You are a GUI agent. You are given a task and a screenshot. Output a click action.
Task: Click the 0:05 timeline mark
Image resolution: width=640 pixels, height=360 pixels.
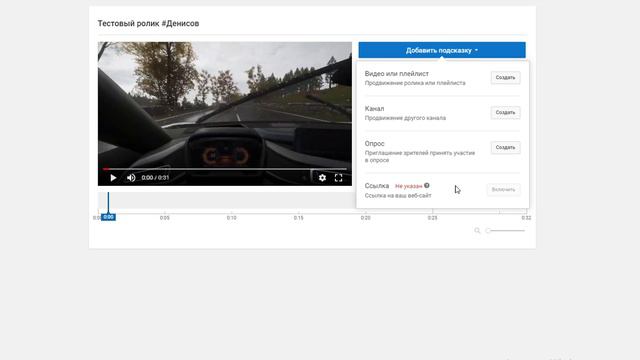(164, 218)
